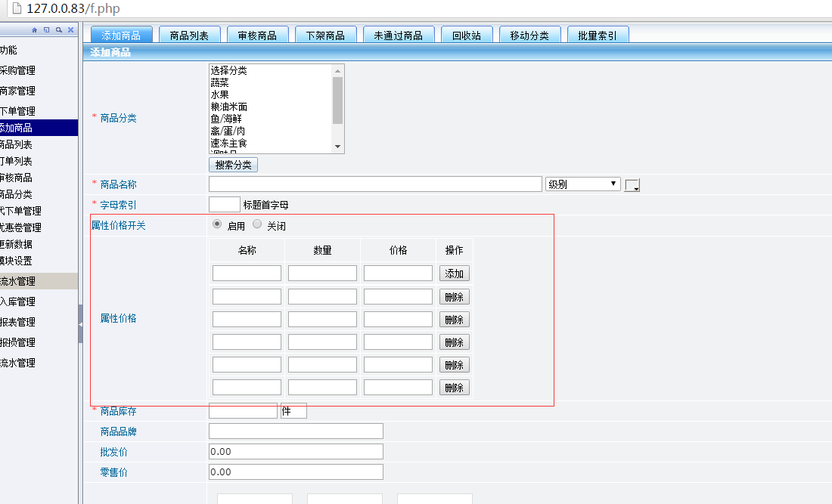The height and width of the screenshot is (504, 832).
Task: Open the 审核商品 tab
Action: [x=257, y=35]
